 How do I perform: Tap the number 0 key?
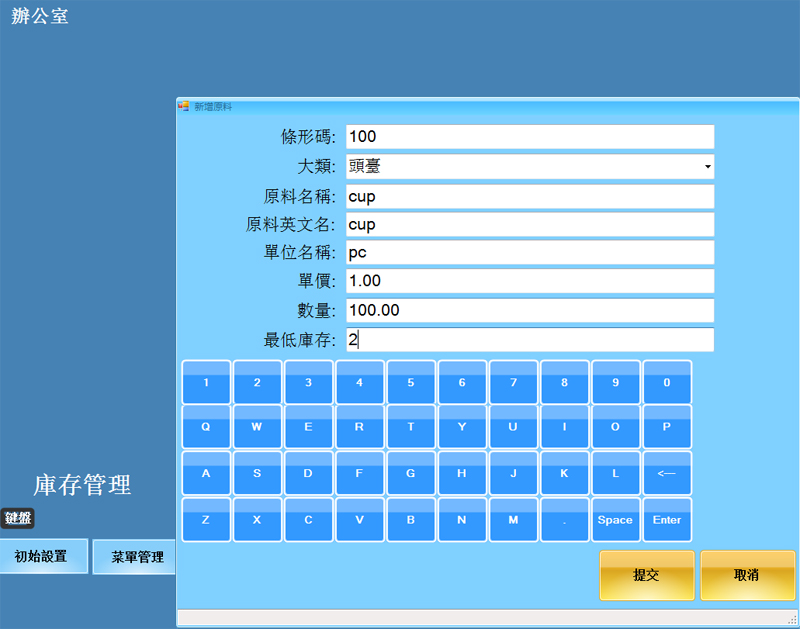667,382
